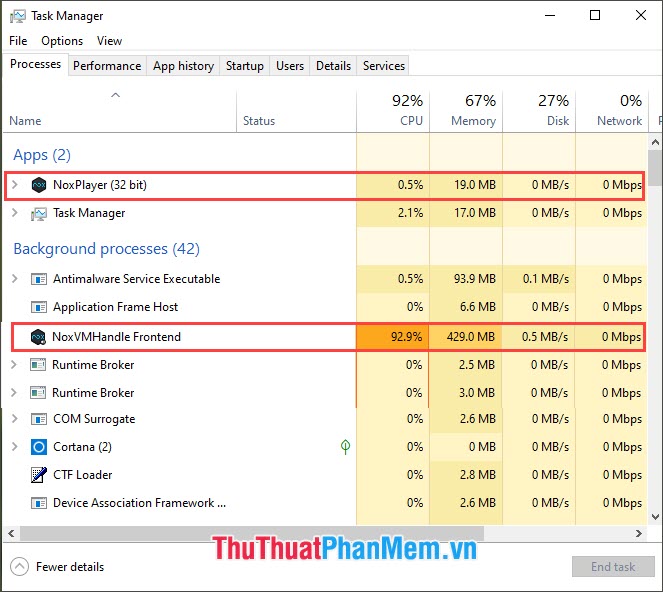Switch to the Users tab

(290, 66)
